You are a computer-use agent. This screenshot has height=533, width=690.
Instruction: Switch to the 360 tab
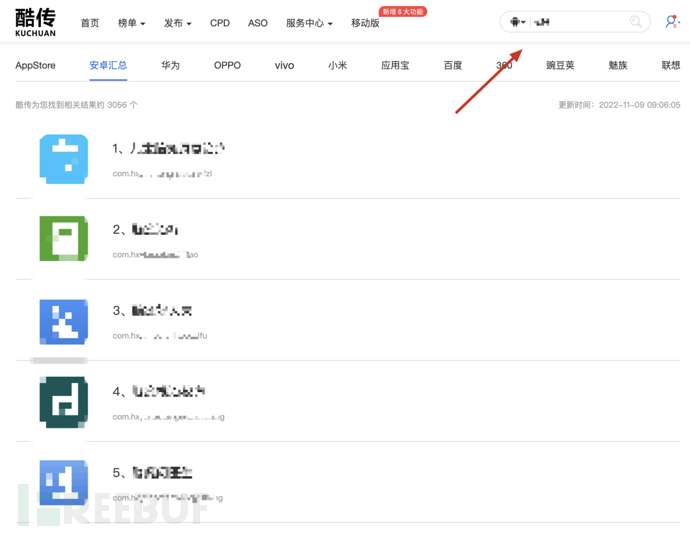[504, 65]
